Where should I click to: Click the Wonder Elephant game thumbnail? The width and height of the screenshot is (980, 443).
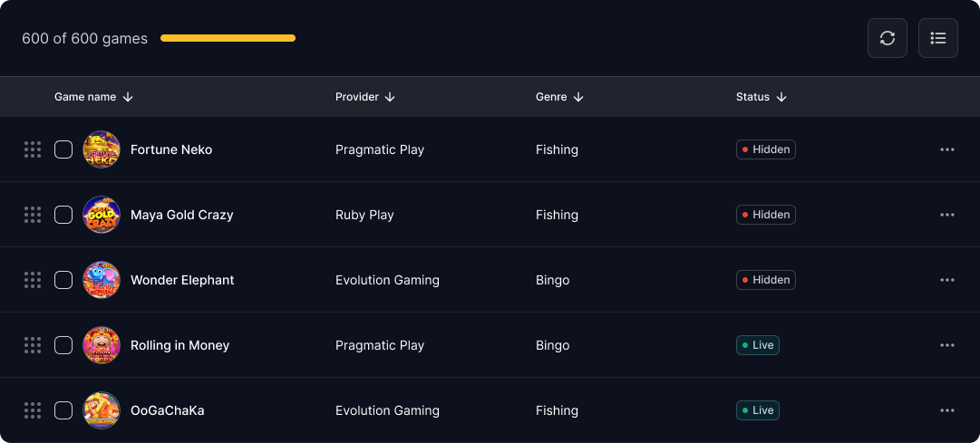[x=102, y=280]
